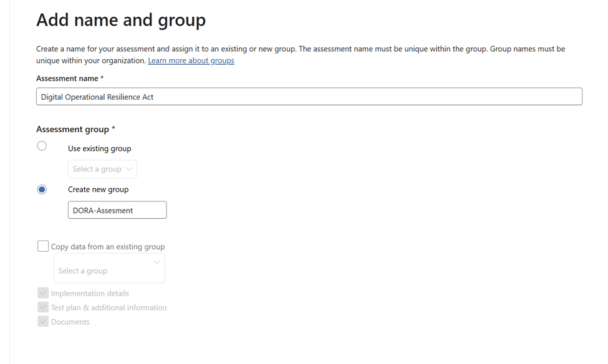Click the DORA-Assesment group name field
This screenshot has height=364, width=608.
click(117, 210)
